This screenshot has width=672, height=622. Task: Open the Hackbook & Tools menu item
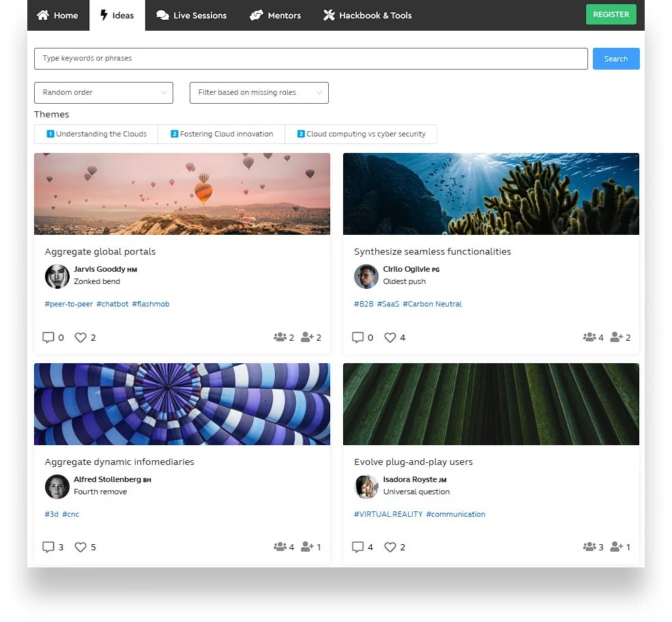coord(367,16)
